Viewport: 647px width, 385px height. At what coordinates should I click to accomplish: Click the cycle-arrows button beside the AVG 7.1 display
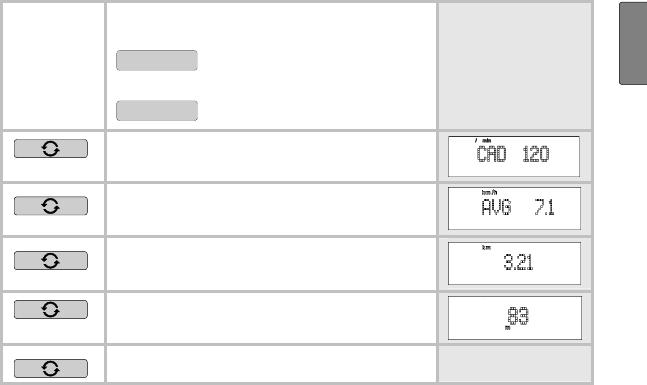pyautogui.click(x=51, y=206)
